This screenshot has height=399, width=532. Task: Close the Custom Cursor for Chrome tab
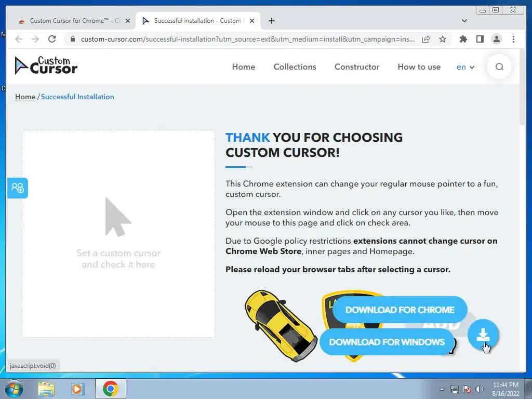pos(128,21)
